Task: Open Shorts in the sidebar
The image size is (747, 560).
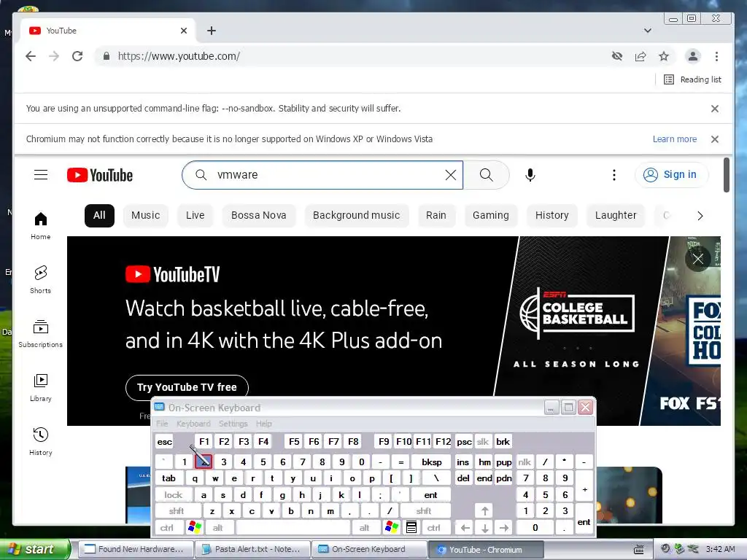Action: click(41, 279)
